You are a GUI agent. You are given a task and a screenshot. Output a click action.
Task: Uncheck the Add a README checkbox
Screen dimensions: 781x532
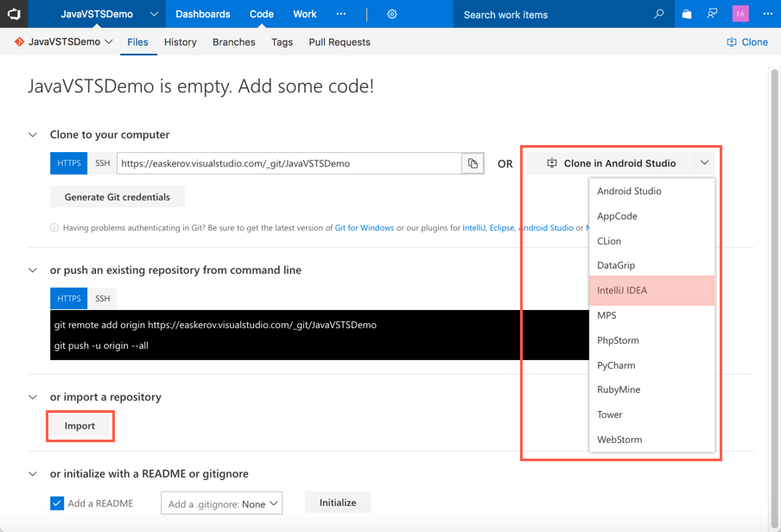pyautogui.click(x=57, y=503)
